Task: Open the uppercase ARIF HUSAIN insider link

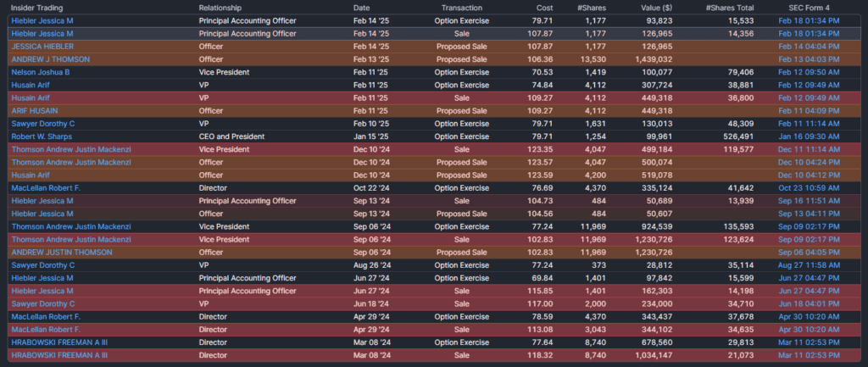Action: click(x=36, y=110)
